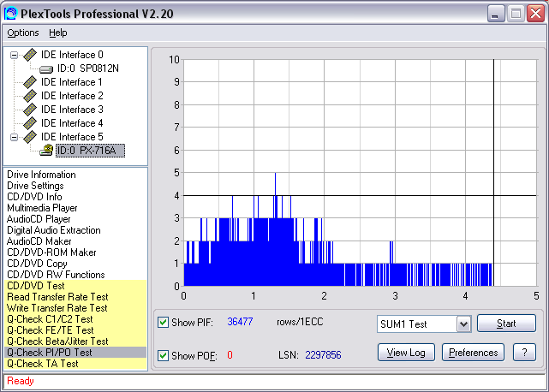Open the SUM1 Test dropdown list

point(463,324)
